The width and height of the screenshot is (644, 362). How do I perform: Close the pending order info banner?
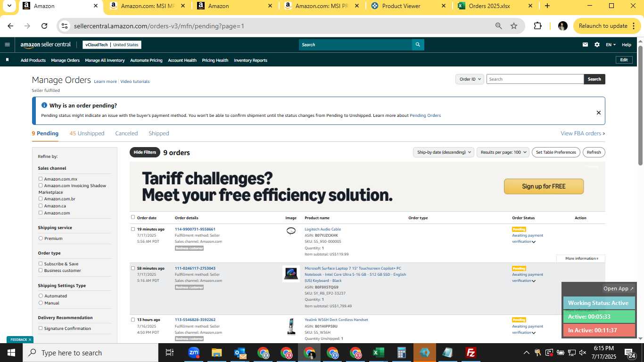pos(598,113)
